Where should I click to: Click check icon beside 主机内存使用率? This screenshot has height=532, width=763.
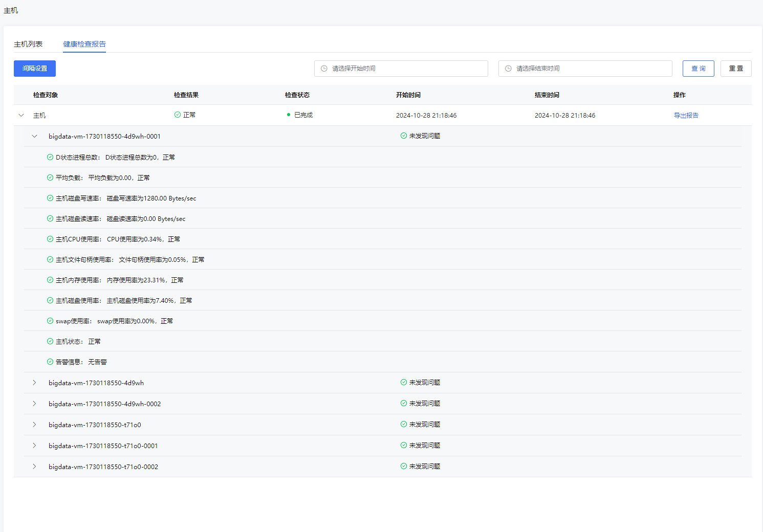[50, 280]
